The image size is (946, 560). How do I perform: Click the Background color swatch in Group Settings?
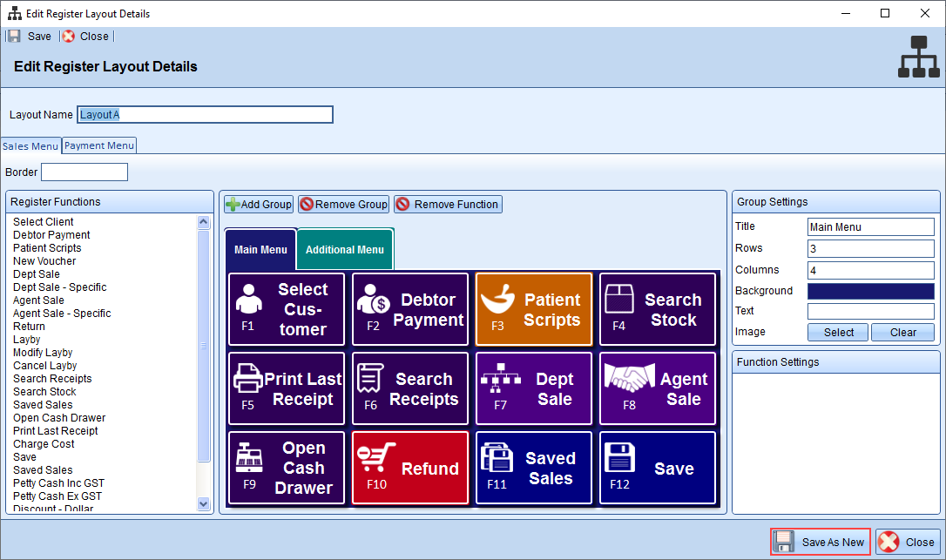tap(870, 290)
